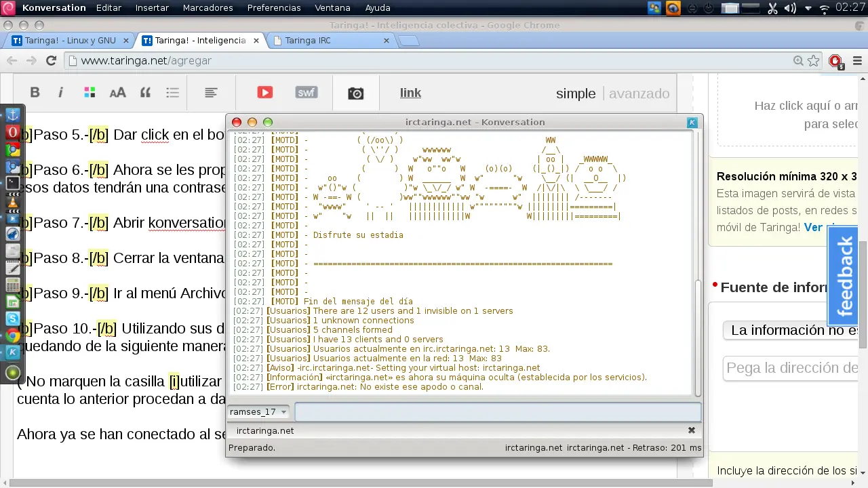
Task: Click the 'link' insert button
Action: click(x=410, y=93)
